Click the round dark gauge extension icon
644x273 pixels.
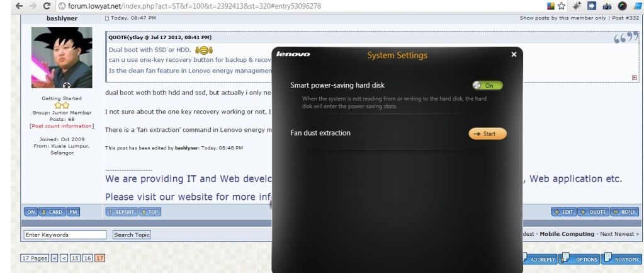[x=623, y=6]
